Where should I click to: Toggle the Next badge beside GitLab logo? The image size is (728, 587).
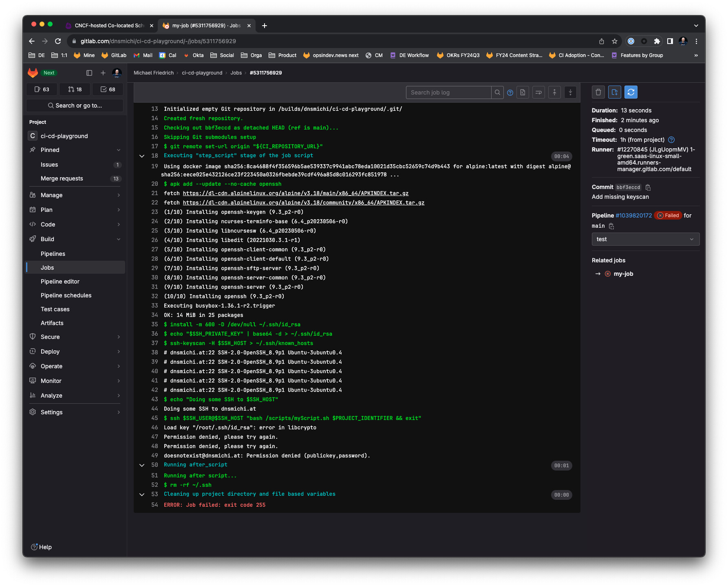pyautogui.click(x=49, y=73)
